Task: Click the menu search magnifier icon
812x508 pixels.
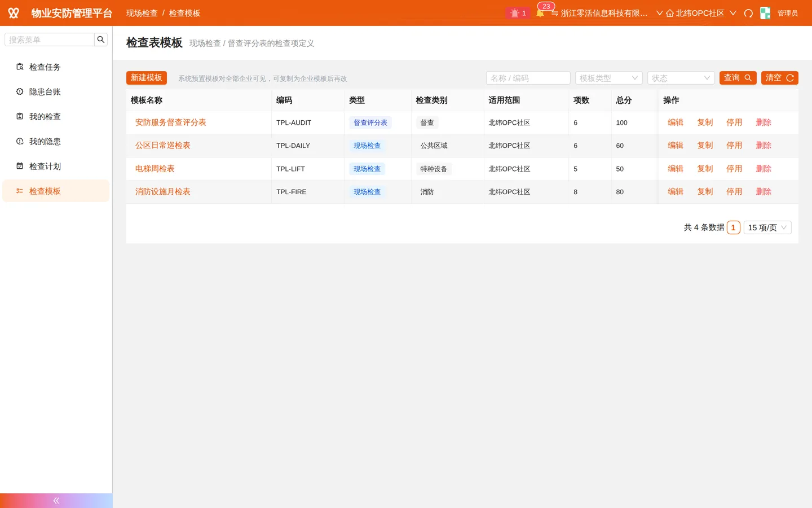Action: pos(101,40)
